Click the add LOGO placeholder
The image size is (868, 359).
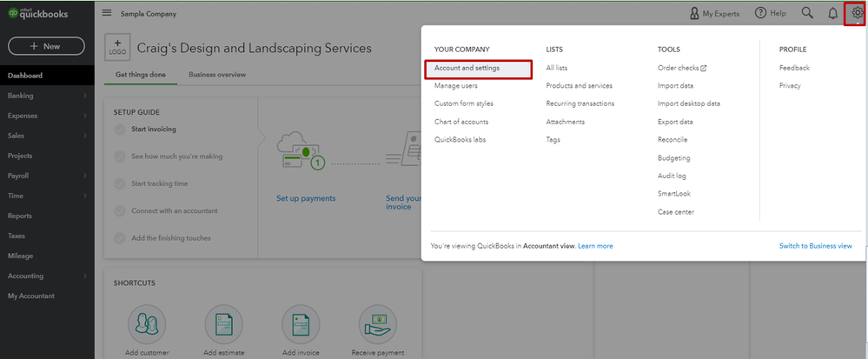117,47
